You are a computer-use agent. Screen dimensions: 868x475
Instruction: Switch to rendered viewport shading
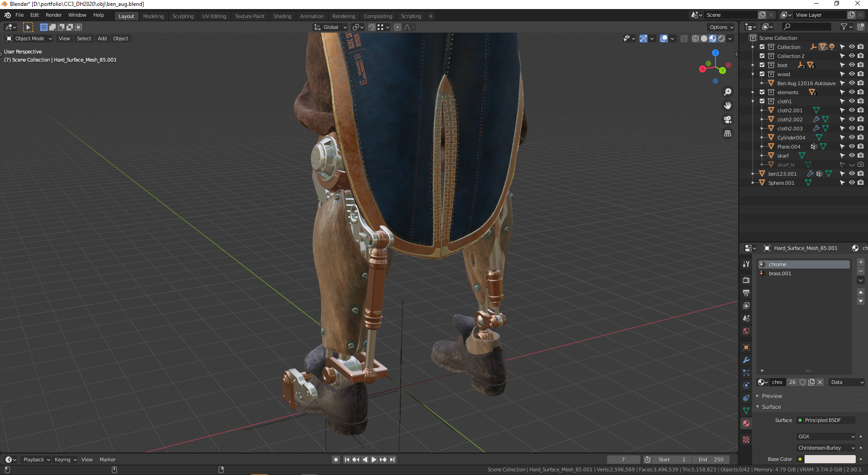[721, 38]
